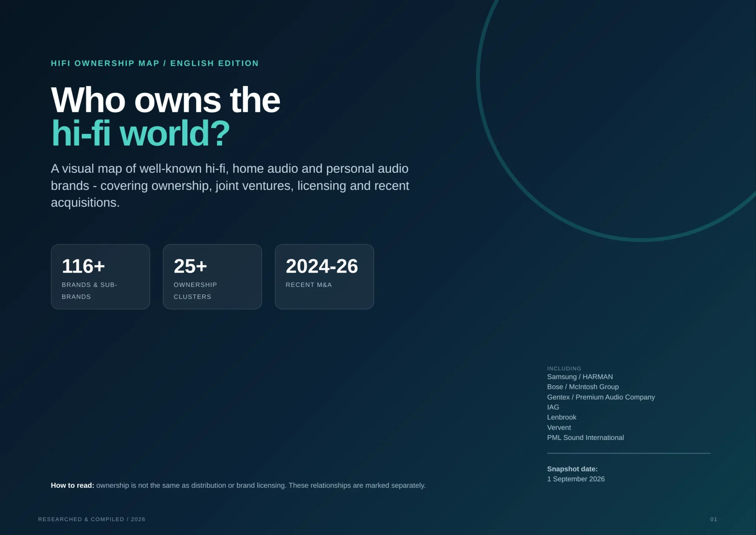Click the 'INCLUDING' list heading
This screenshot has height=535, width=756.
pyautogui.click(x=564, y=368)
